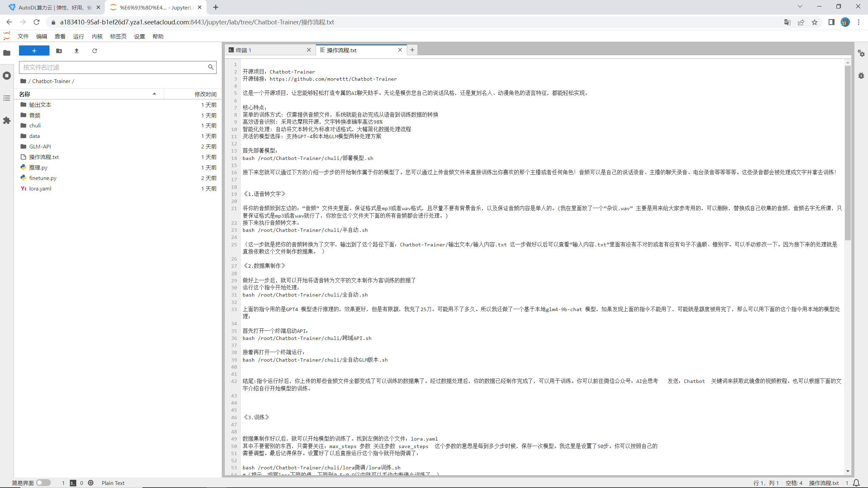Open the extension manager puzzle icon
Viewport: 868px width, 488px height.
[x=7, y=120]
